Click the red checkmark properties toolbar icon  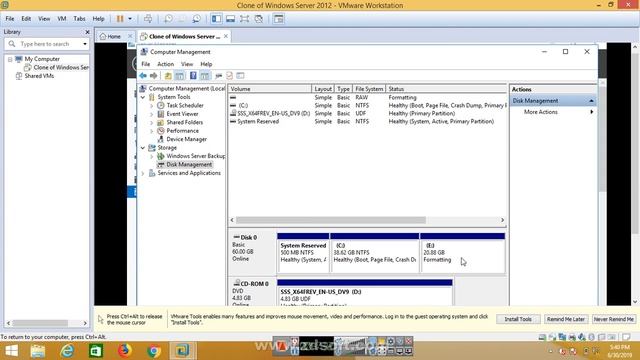click(229, 76)
